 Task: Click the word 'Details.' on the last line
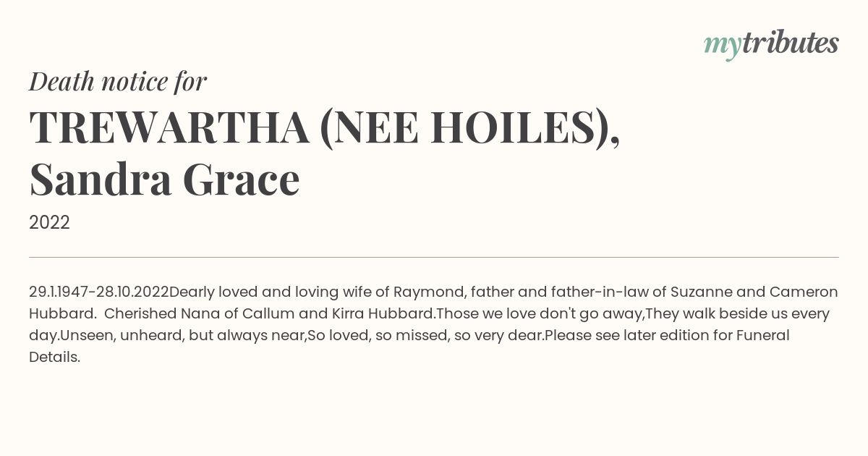[x=54, y=358]
